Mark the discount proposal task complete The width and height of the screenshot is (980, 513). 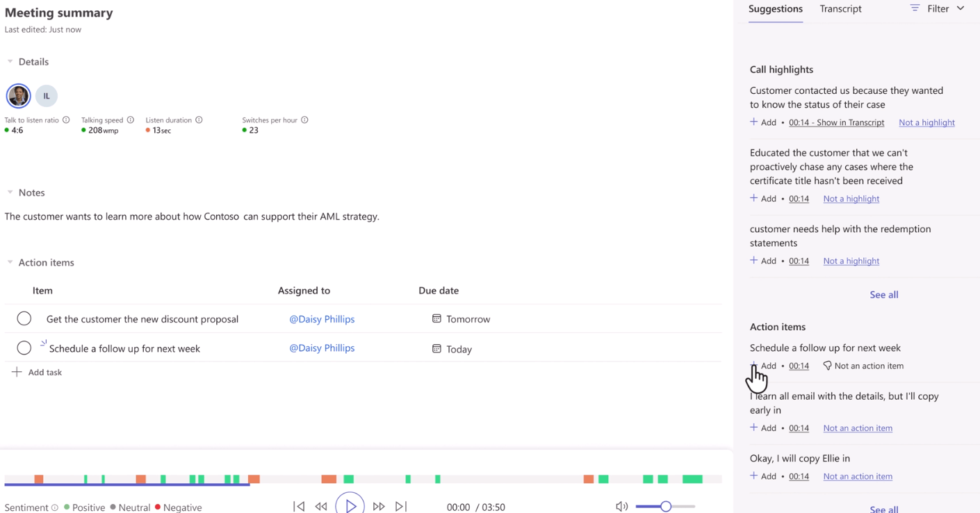[24, 318]
